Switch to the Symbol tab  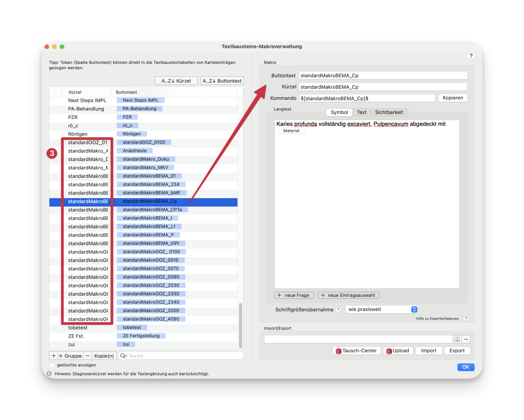click(x=339, y=112)
